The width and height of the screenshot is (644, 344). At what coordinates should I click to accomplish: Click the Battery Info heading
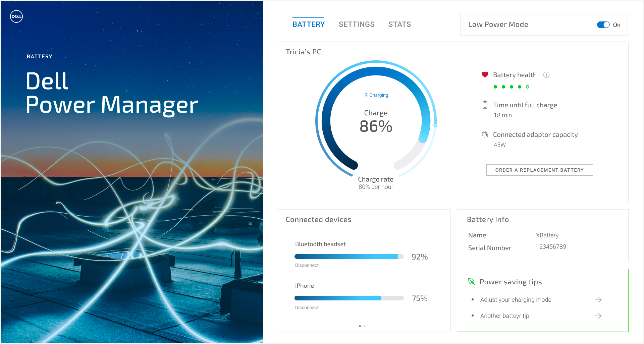tap(488, 220)
